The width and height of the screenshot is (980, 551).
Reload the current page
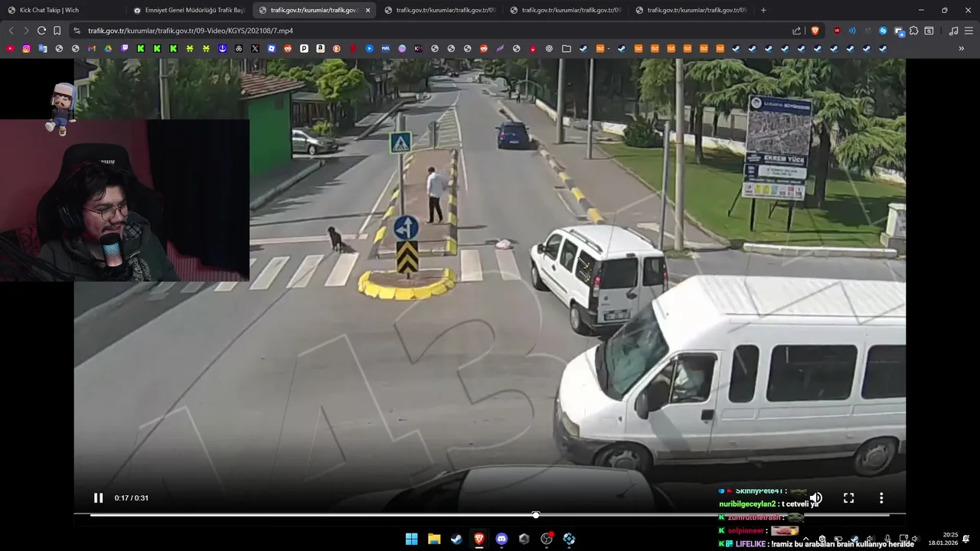[41, 31]
